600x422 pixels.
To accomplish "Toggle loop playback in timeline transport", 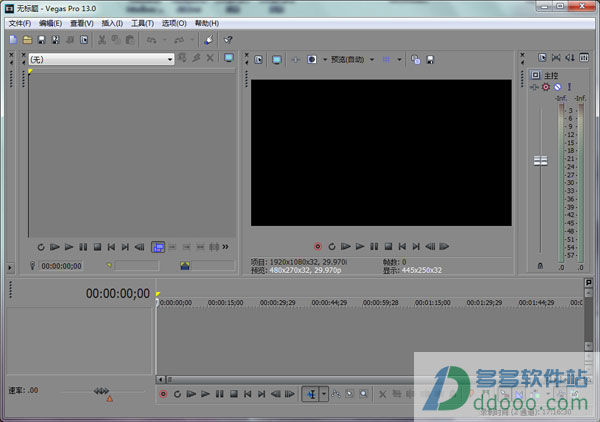I will [x=177, y=394].
